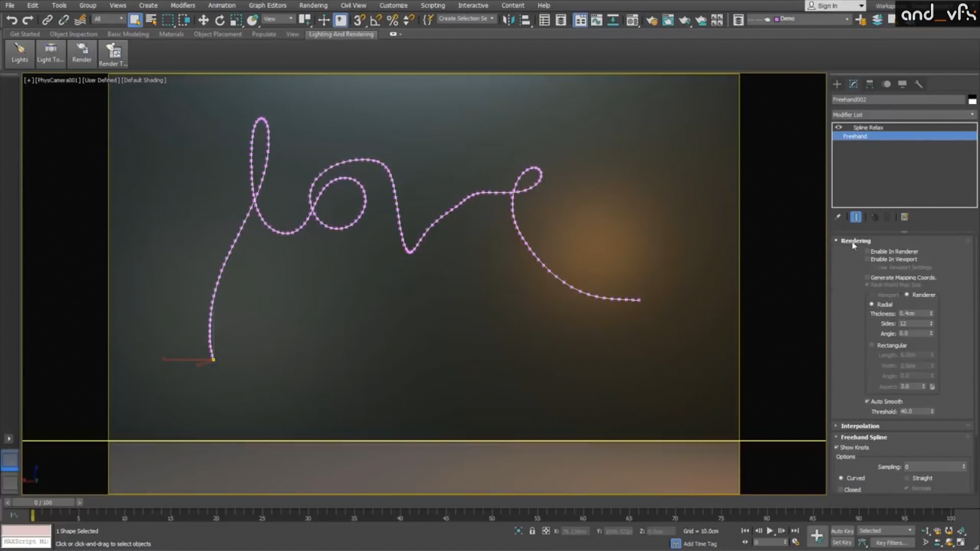Screen dimensions: 980x551
Task: Uncheck Show Knots in Freehand Spline
Action: pyautogui.click(x=837, y=448)
